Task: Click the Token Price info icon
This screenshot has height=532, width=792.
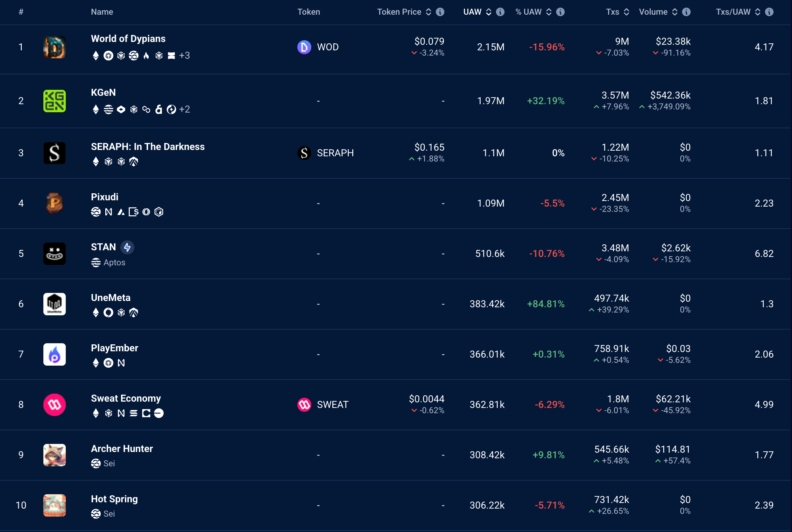Action: click(x=440, y=12)
